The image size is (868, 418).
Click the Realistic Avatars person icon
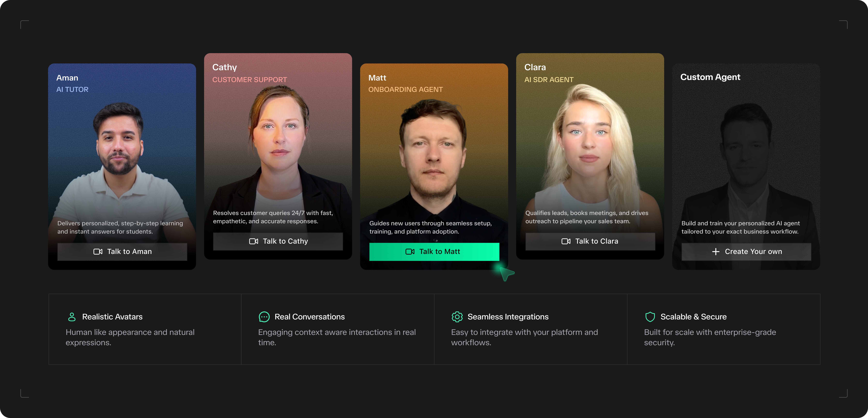coord(72,317)
